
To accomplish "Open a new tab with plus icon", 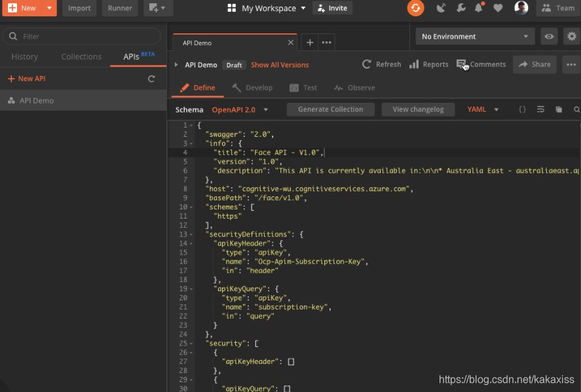I will click(x=310, y=43).
